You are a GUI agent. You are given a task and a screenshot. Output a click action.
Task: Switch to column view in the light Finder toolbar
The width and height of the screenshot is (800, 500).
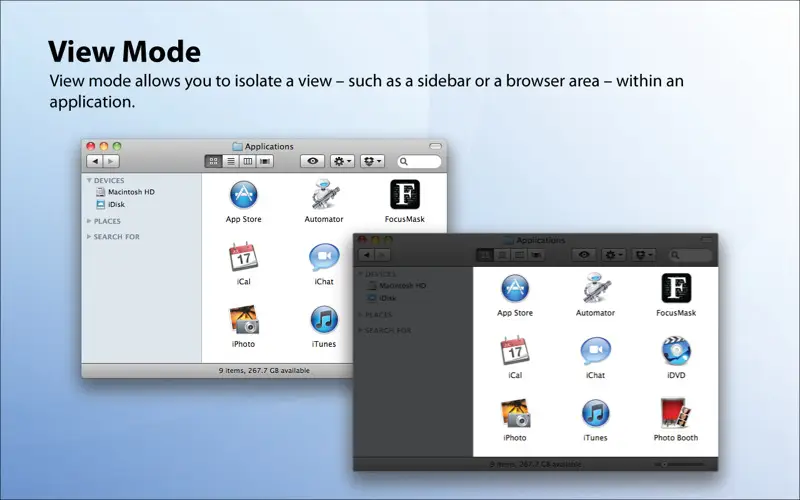(247, 161)
